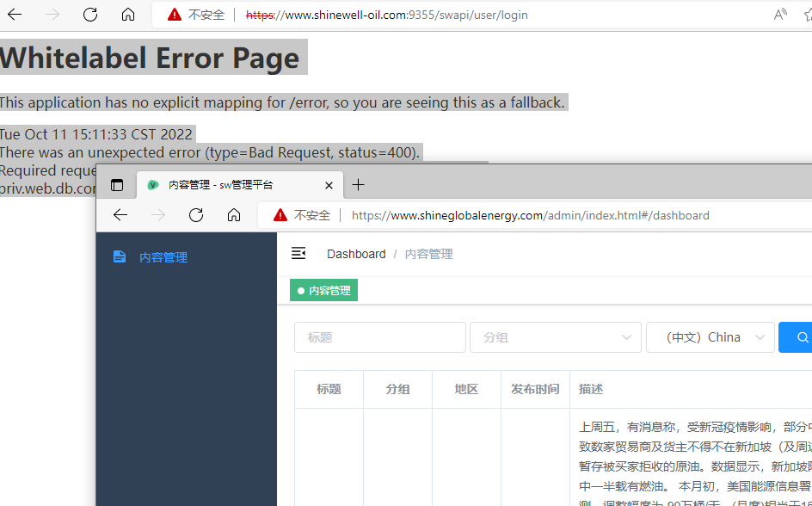Refresh the Whitelabel Error page

[x=90, y=15]
